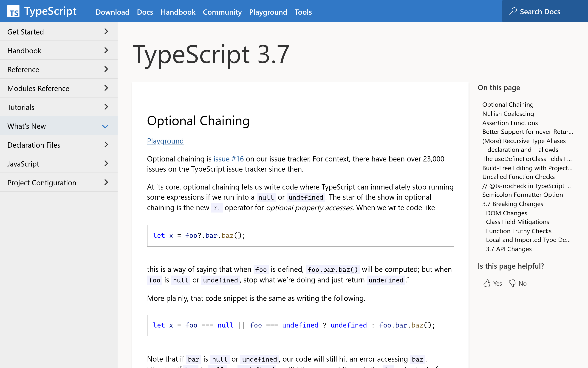
Task: Expand the Tutorials section chevron
Action: click(106, 107)
